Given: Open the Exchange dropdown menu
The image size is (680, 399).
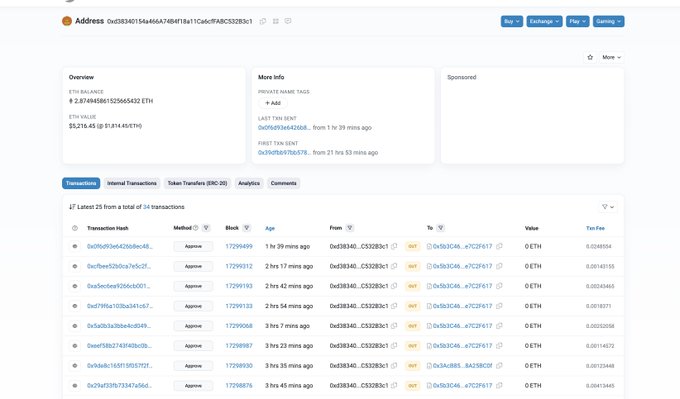Looking at the screenshot, I should tap(544, 21).
